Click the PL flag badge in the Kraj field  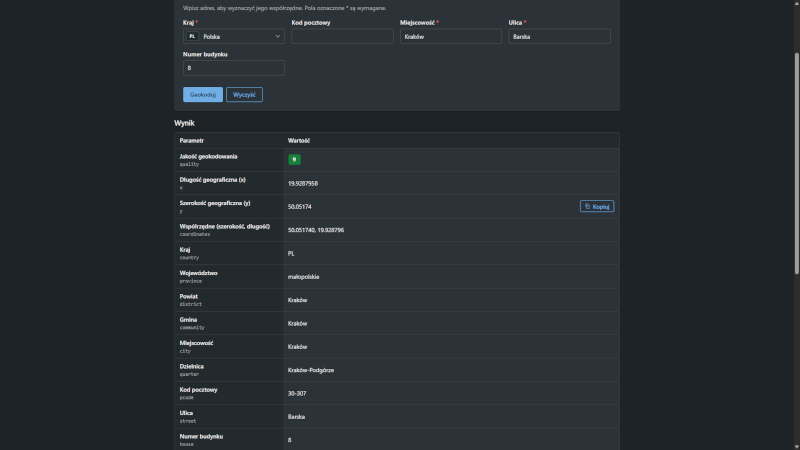click(x=192, y=36)
